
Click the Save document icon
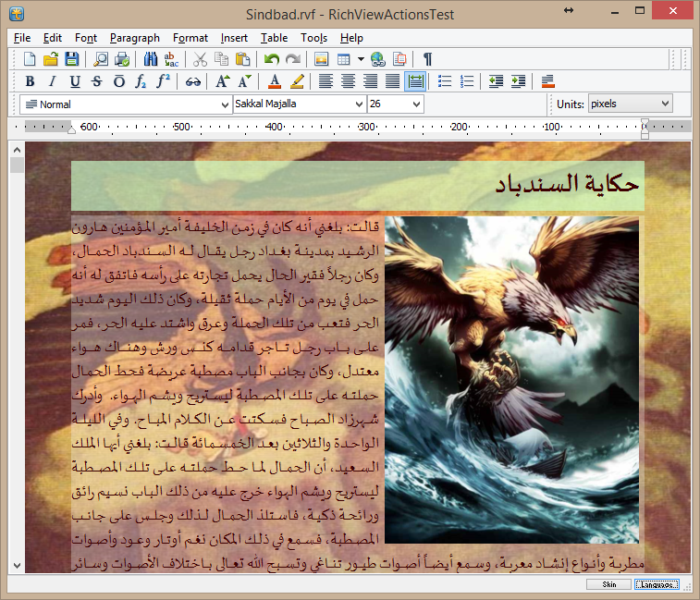[70, 59]
